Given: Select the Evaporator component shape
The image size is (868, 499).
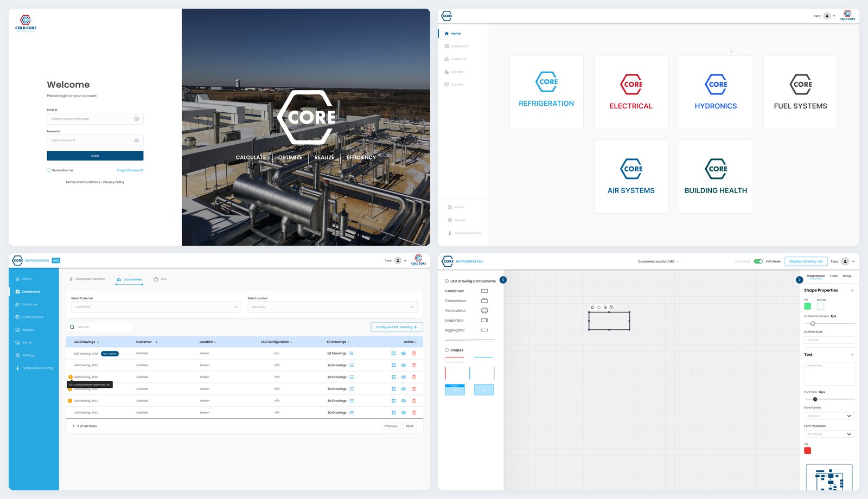Looking at the screenshot, I should click(x=484, y=320).
